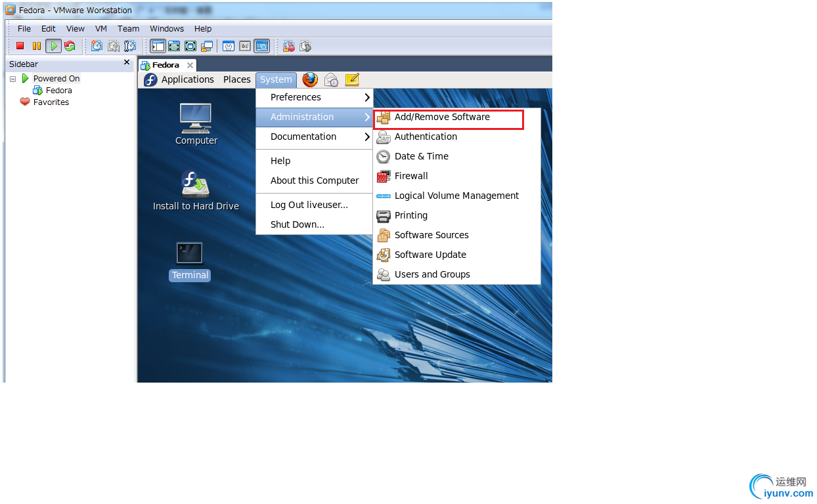Select Shut Down...
The image size is (817, 504).
point(315,224)
